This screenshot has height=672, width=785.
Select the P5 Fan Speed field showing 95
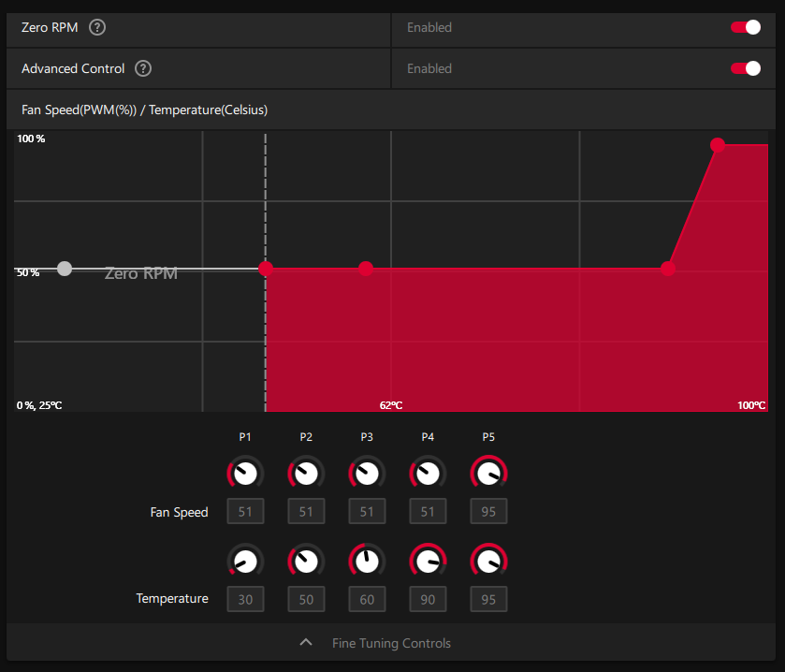[x=488, y=511]
